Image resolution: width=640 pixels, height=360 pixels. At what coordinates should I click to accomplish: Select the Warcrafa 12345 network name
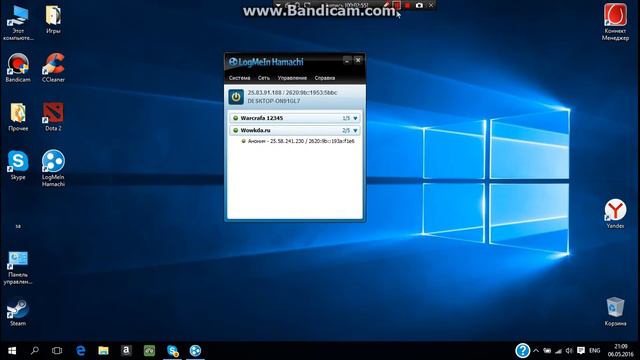point(262,118)
